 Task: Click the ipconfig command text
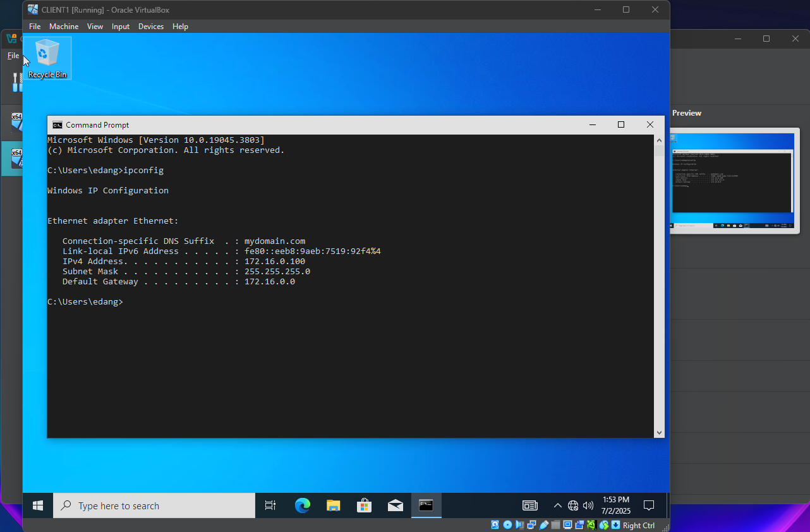click(x=143, y=171)
